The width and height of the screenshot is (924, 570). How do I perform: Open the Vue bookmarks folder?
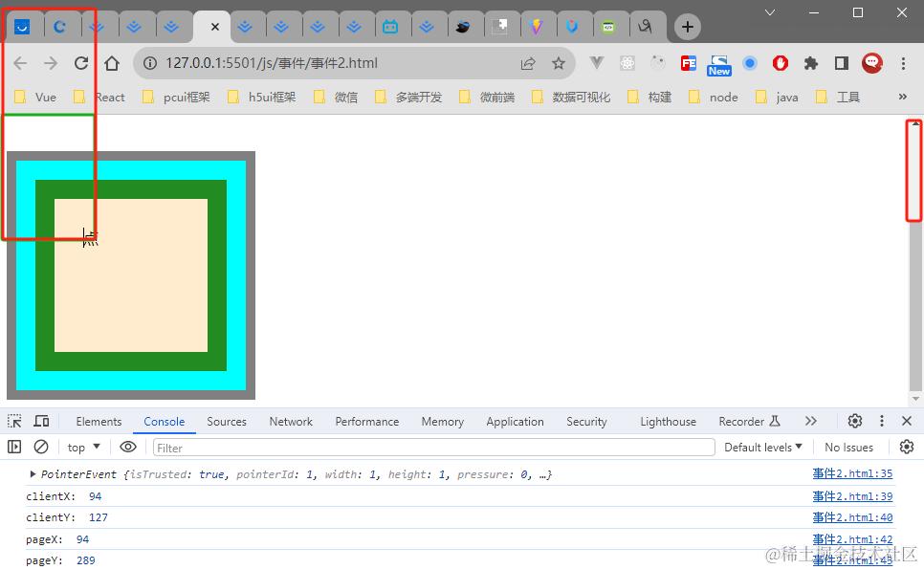35,97
